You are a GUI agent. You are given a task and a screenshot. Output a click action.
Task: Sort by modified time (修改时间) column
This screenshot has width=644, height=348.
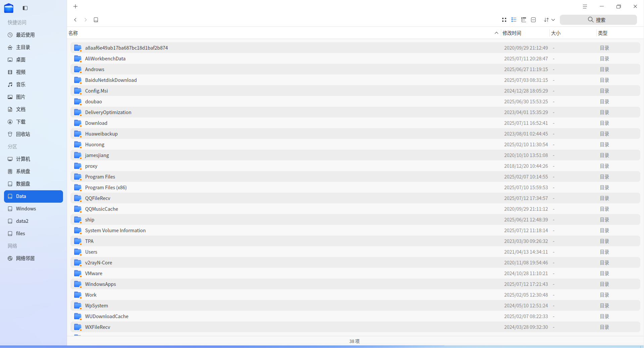[x=525, y=33]
